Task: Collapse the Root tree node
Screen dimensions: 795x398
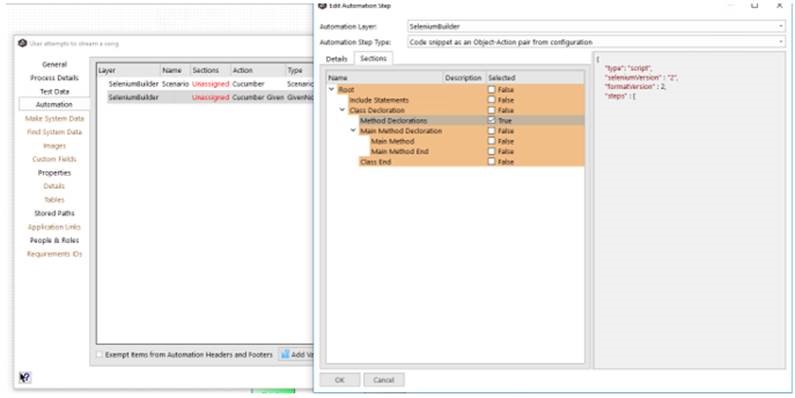Action: 332,89
